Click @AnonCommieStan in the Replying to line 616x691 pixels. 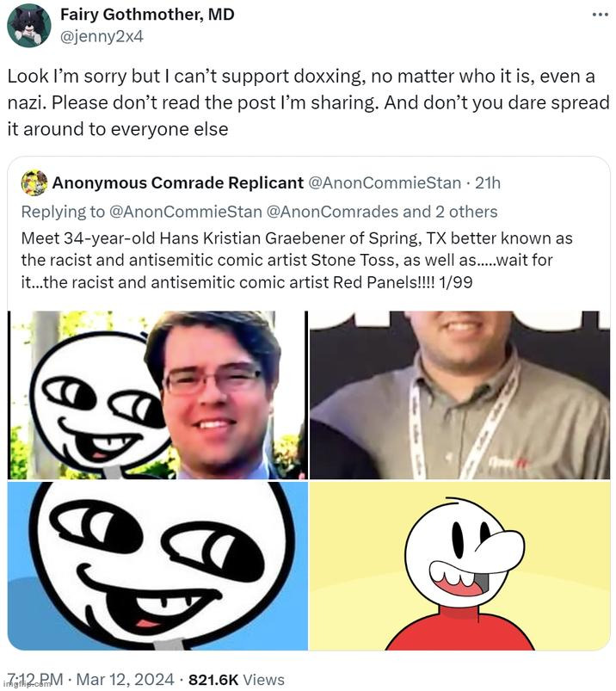(185, 212)
